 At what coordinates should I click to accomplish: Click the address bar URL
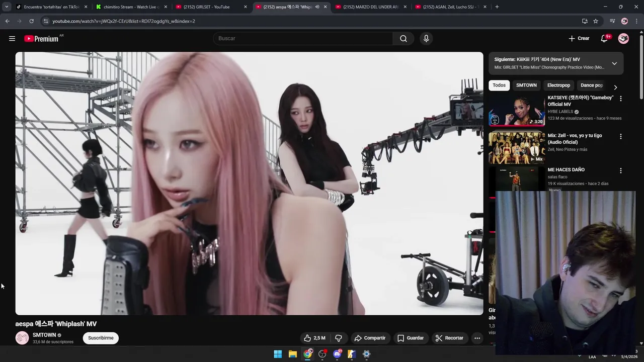click(124, 21)
